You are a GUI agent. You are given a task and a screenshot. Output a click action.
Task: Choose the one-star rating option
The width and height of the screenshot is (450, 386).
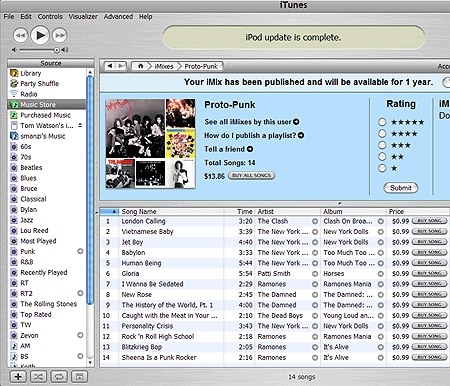coord(382,168)
